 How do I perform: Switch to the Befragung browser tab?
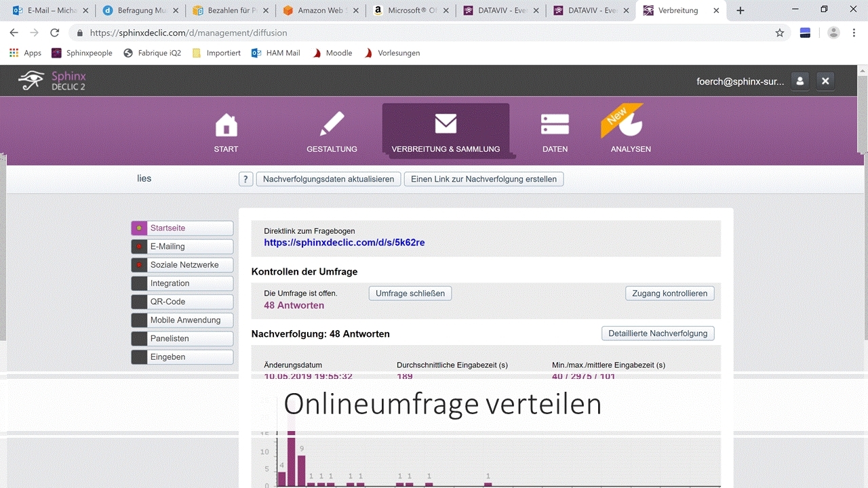point(140,10)
